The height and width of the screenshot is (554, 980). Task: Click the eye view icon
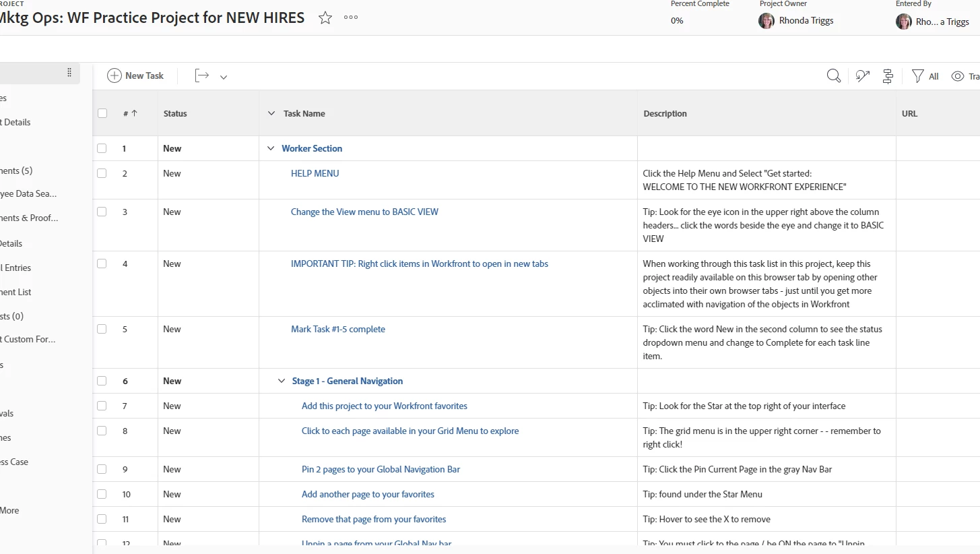coord(958,76)
